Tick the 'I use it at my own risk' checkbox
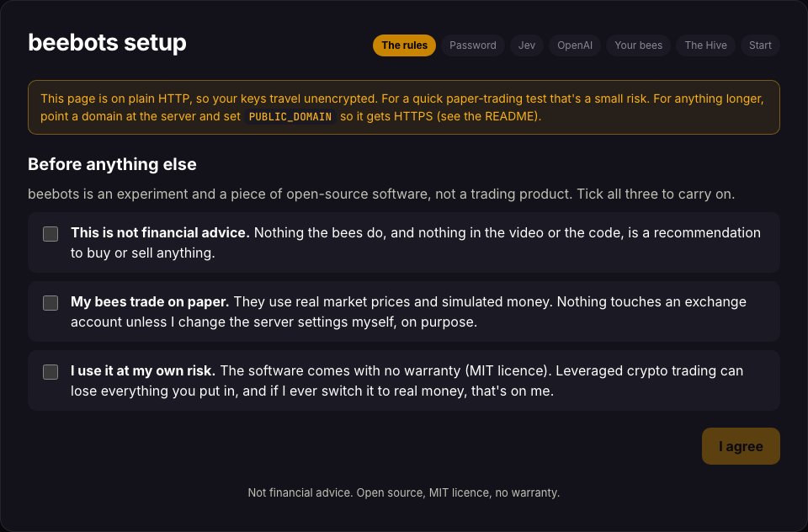Viewport: 808px width, 532px height. pyautogui.click(x=50, y=372)
